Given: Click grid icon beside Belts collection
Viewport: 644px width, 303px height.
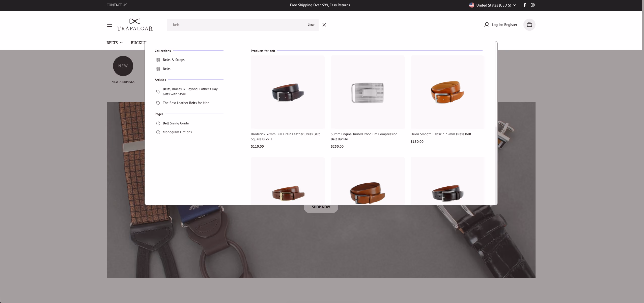Looking at the screenshot, I should click(158, 69).
